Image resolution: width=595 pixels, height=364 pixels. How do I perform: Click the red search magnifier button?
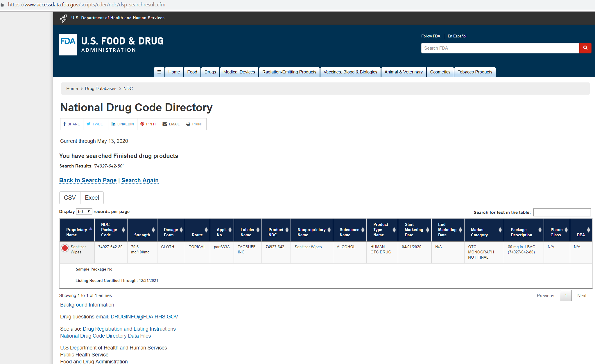(x=585, y=48)
